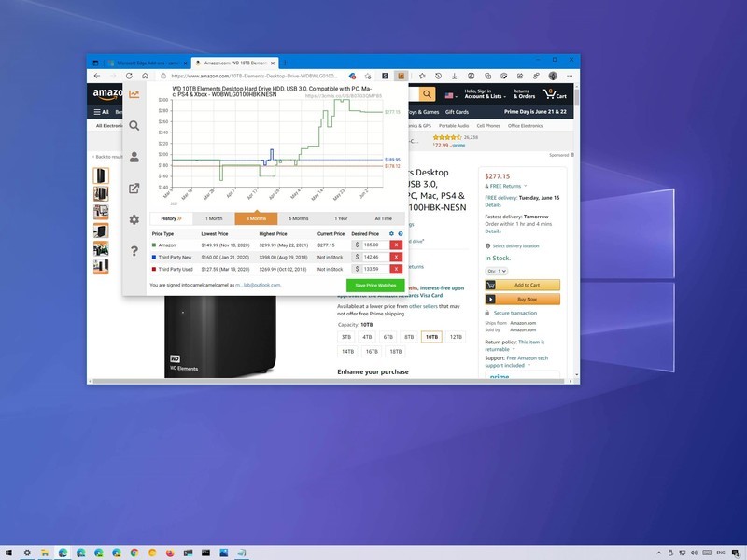Open Edge downloads button
The image size is (747, 560).
click(455, 76)
